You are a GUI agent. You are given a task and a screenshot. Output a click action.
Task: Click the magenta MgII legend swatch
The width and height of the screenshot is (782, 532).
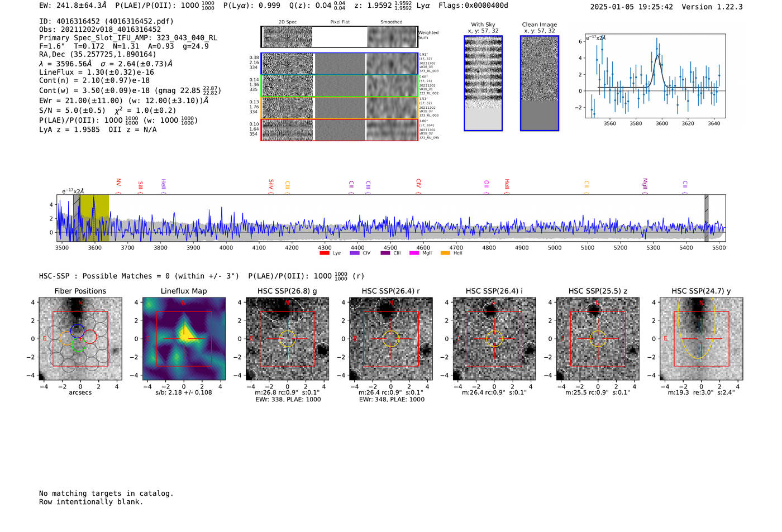[414, 253]
